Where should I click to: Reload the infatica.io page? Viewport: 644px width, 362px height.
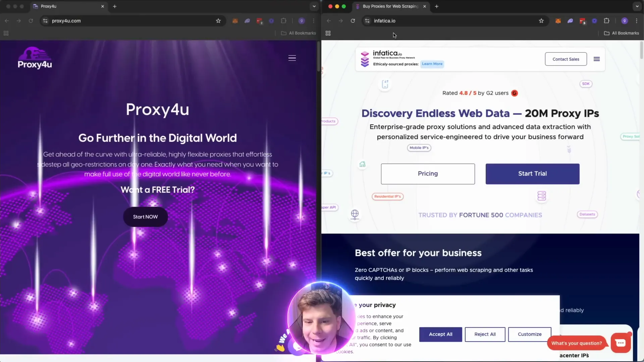(353, 21)
